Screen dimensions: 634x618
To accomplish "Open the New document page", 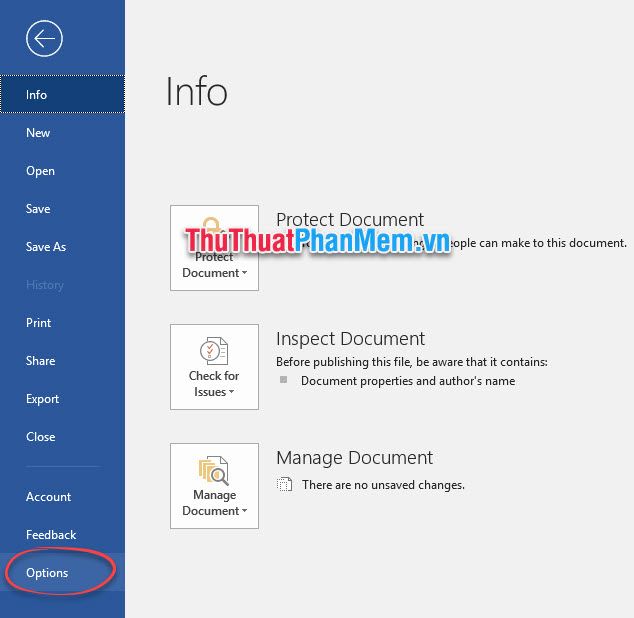I will point(38,133).
